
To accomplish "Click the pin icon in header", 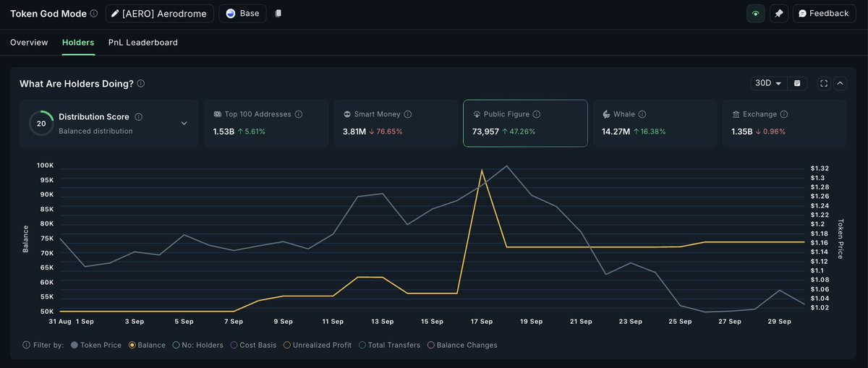I will (779, 13).
